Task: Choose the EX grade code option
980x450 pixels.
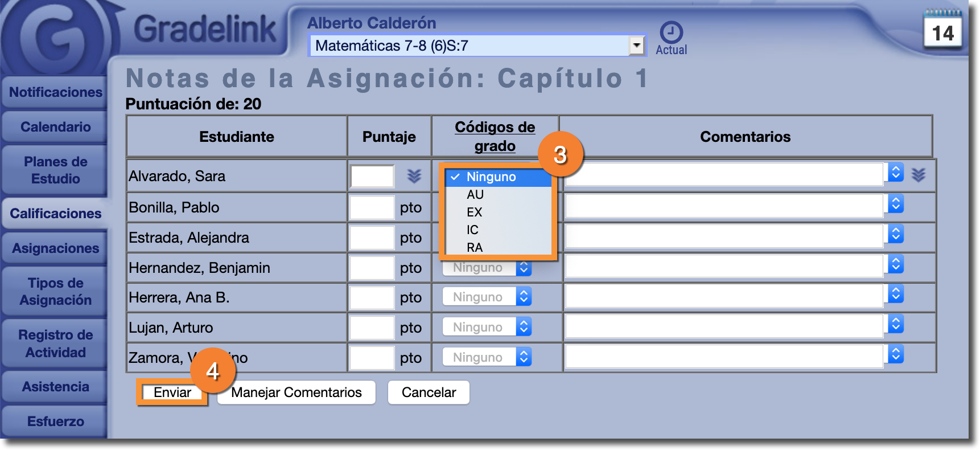Action: 475,212
